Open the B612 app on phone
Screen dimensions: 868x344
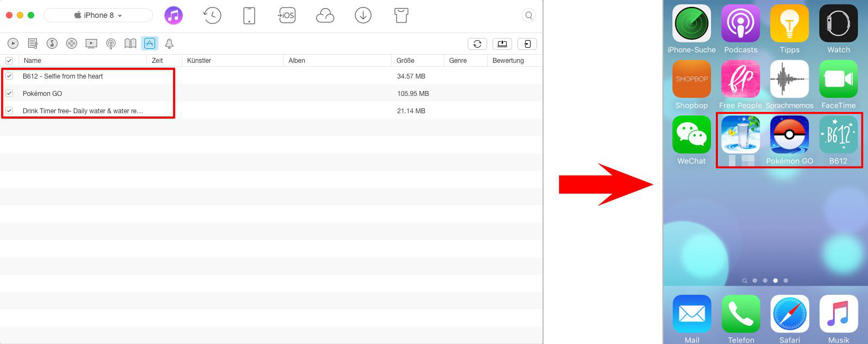pos(838,135)
